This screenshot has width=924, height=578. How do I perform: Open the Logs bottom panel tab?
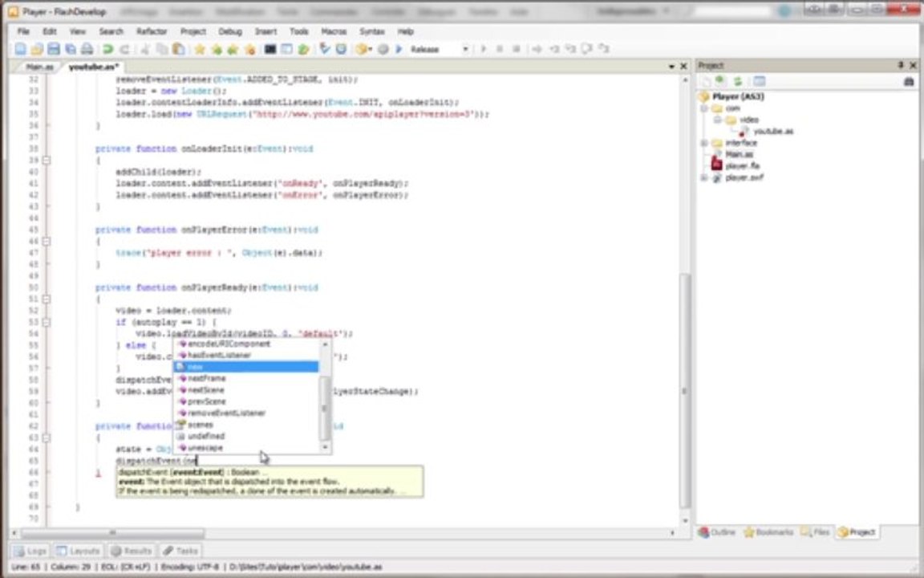pyautogui.click(x=30, y=550)
